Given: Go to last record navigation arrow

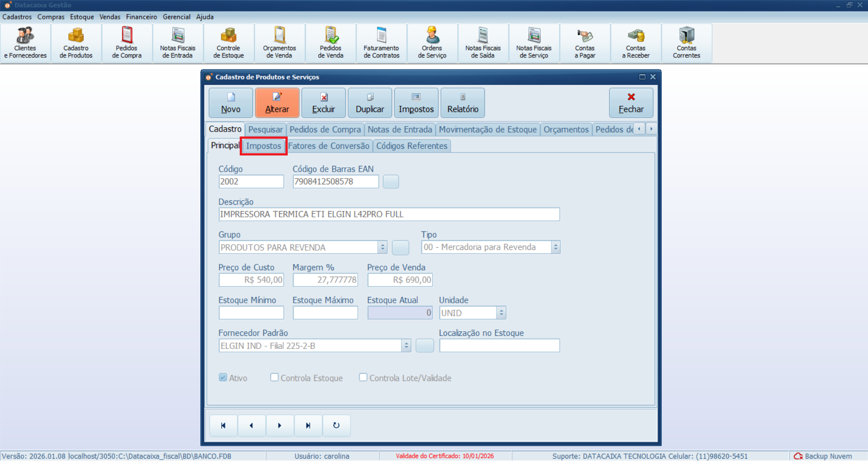Looking at the screenshot, I should 308,425.
